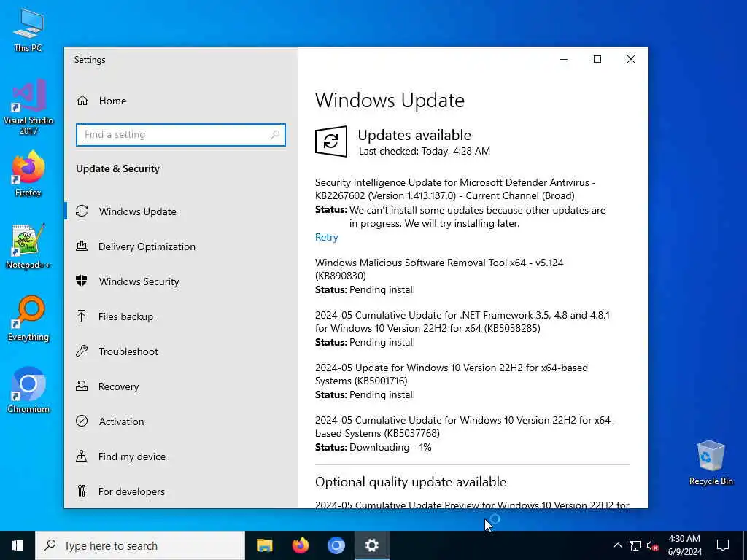Open the clock showing 4:30 AM
This screenshot has width=747, height=560.
tap(684, 545)
